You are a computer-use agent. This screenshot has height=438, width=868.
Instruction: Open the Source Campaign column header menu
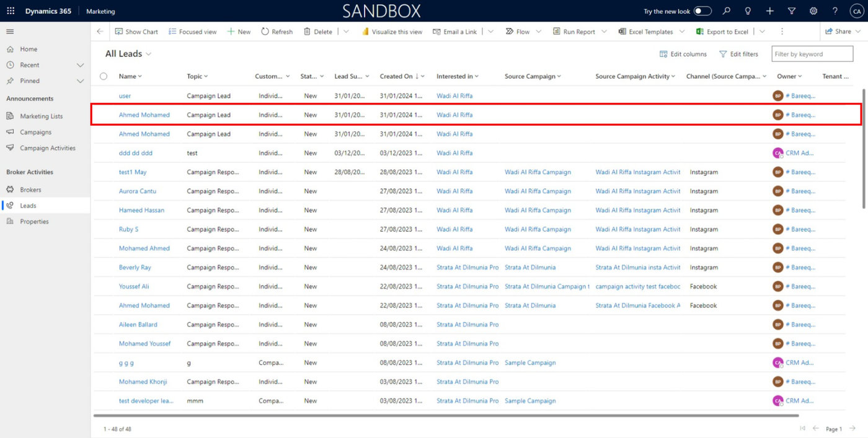click(533, 76)
